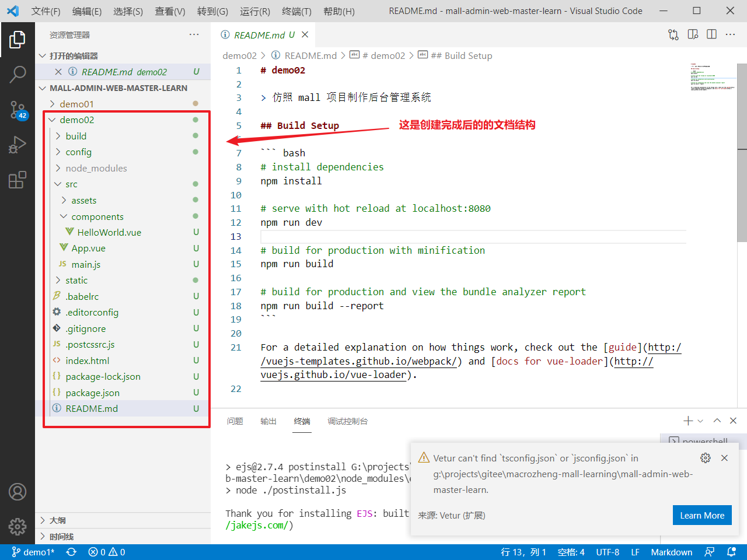Collapse the src folder

coord(72,184)
